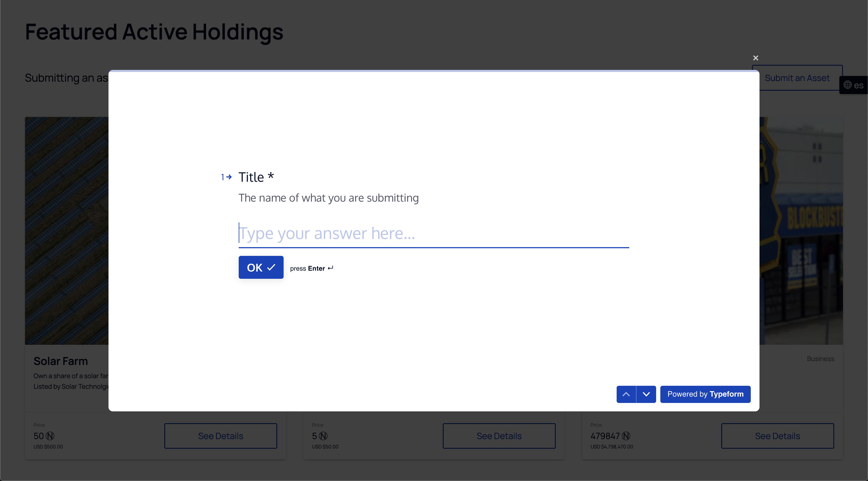The image size is (868, 481).
Task: See Details for the Solar Farm holding
Action: [220, 436]
